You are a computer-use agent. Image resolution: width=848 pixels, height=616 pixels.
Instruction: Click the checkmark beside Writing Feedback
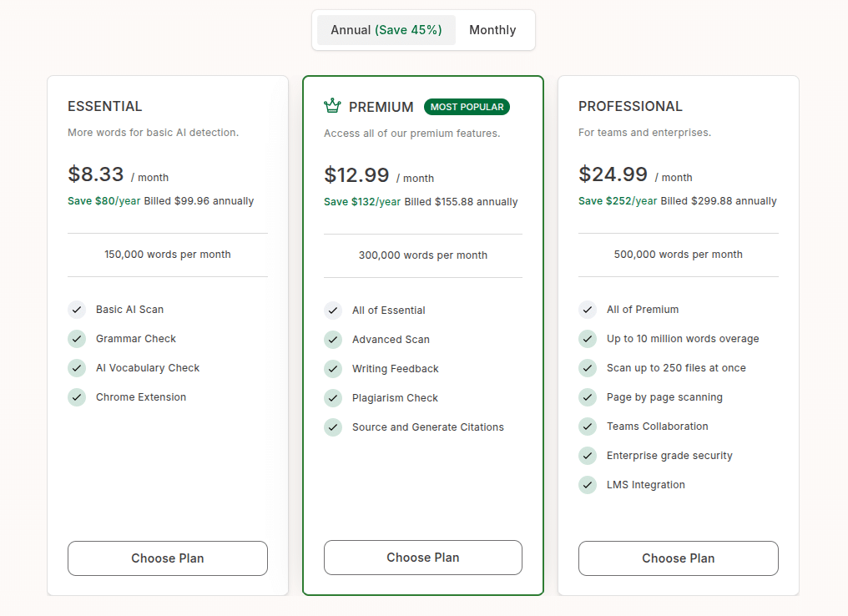point(332,368)
